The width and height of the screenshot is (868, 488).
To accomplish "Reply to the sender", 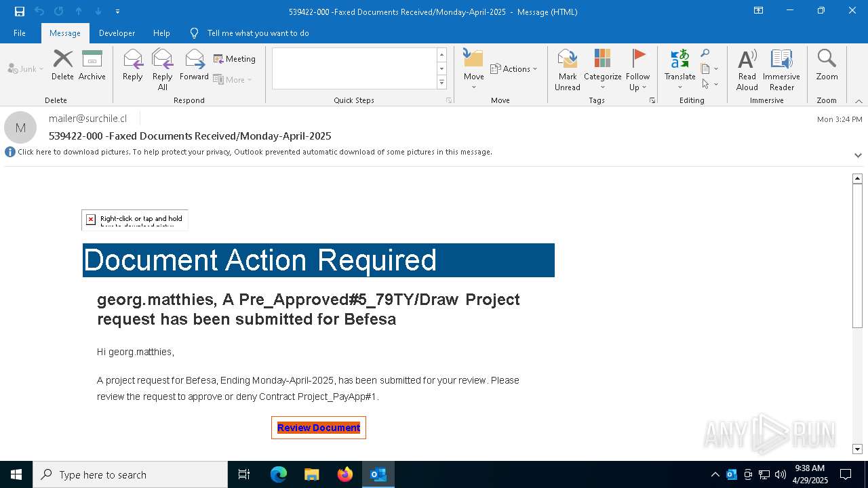I will pyautogui.click(x=133, y=66).
